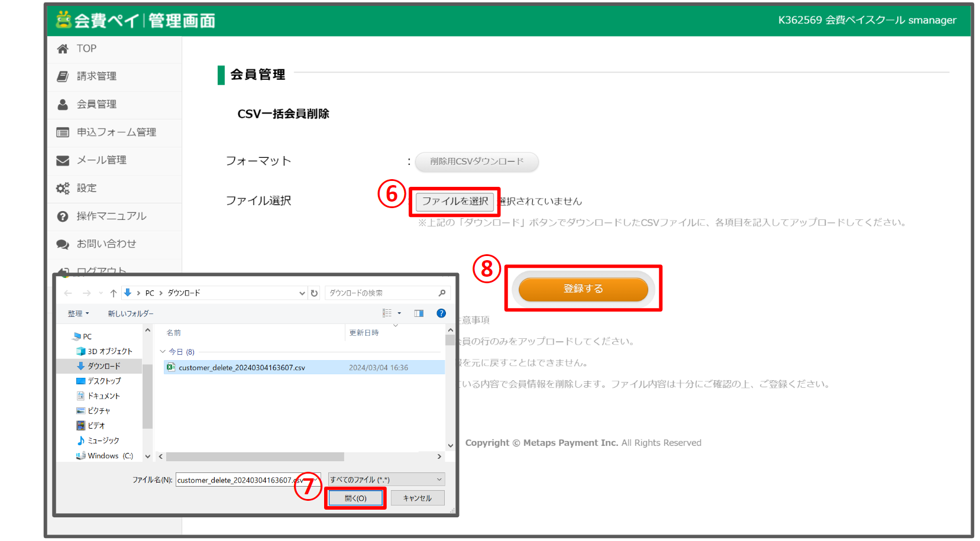
Task: Open 会員管理 via the person icon
Action: tap(63, 104)
